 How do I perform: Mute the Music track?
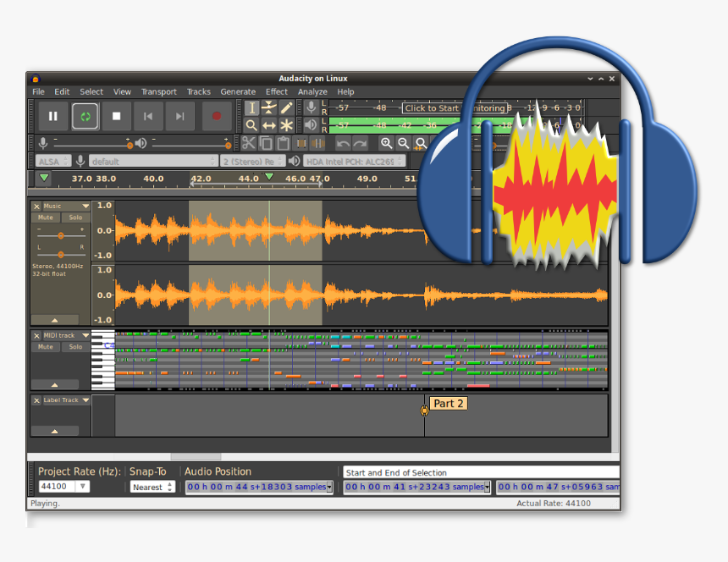tap(46, 218)
